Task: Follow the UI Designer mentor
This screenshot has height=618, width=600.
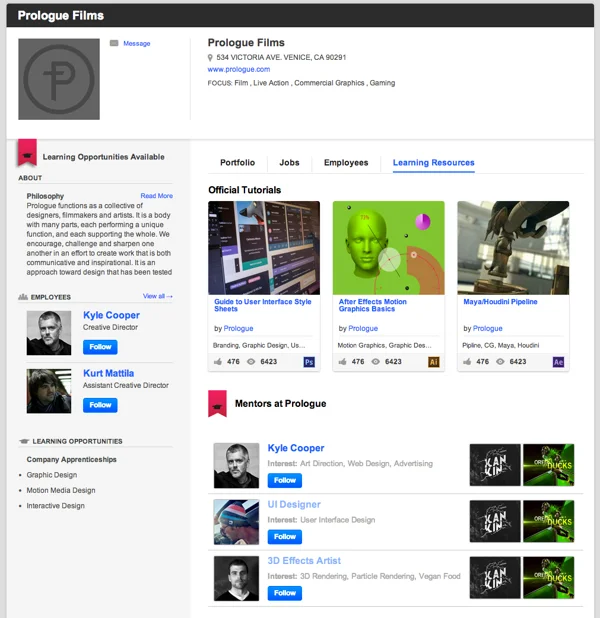Action: [x=285, y=536]
